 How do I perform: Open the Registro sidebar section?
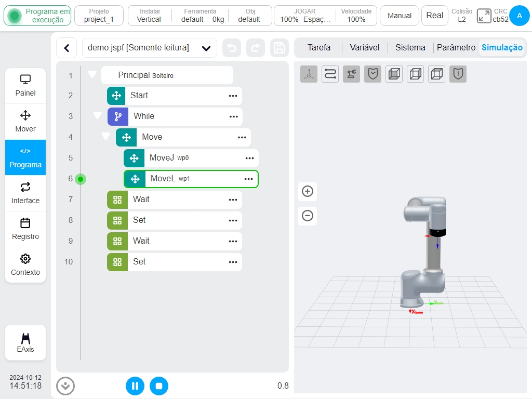(25, 229)
